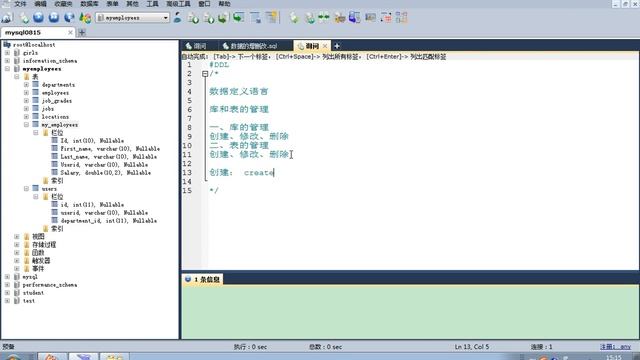Select the department_id int(11) column
The height and width of the screenshot is (360, 640).
pyautogui.click(x=109, y=221)
